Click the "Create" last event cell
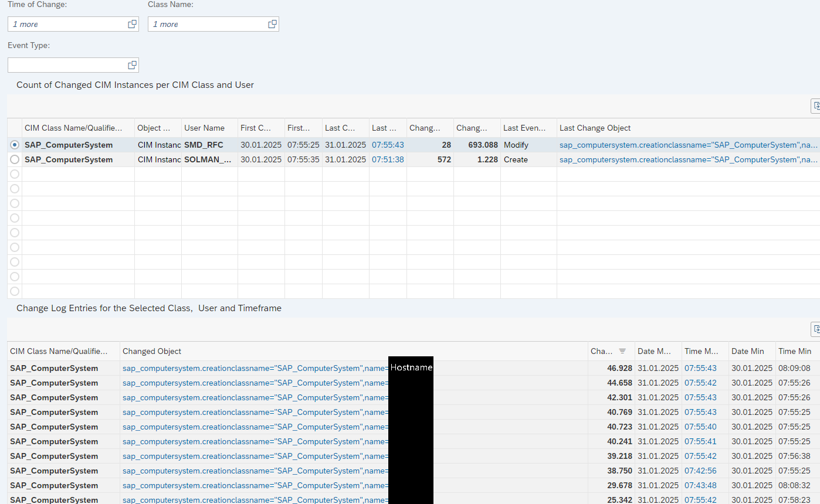820x504 pixels. click(528, 159)
